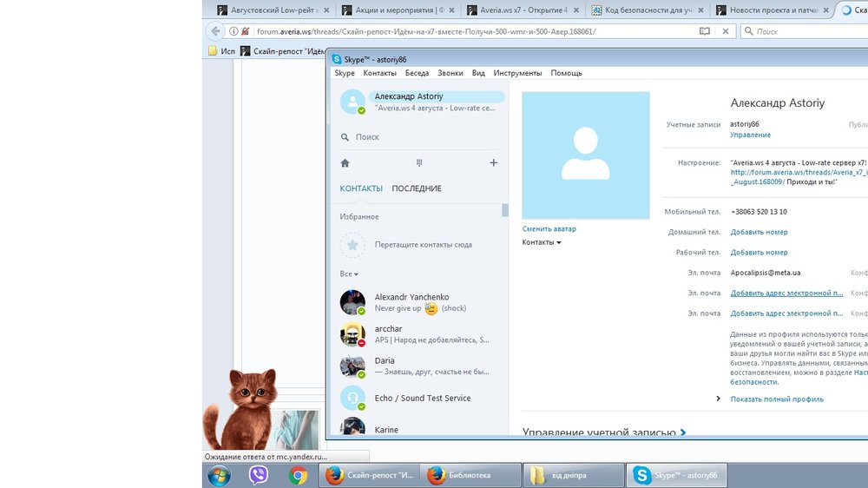The width and height of the screenshot is (868, 488).
Task: Click the browser back arrow button
Action: coord(216,31)
